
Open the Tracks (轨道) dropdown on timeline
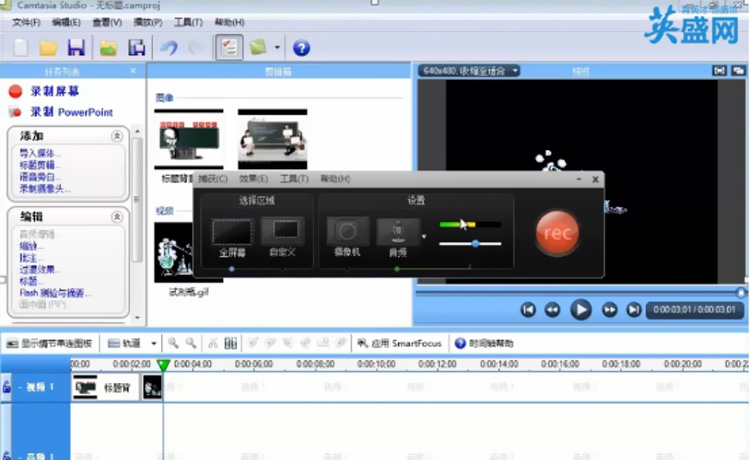131,343
